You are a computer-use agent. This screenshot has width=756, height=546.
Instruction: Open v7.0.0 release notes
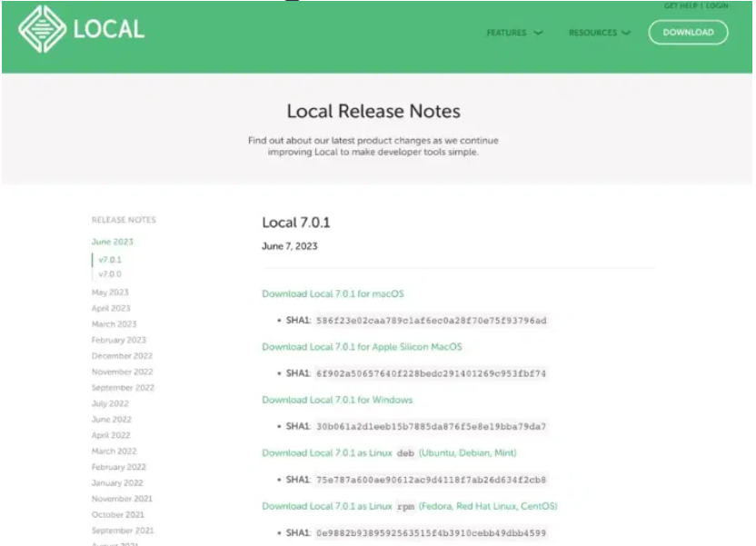[110, 274]
